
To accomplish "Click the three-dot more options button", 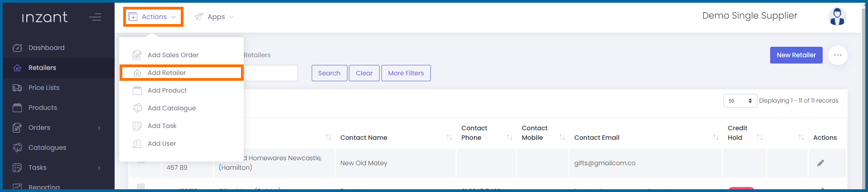I will (838, 55).
